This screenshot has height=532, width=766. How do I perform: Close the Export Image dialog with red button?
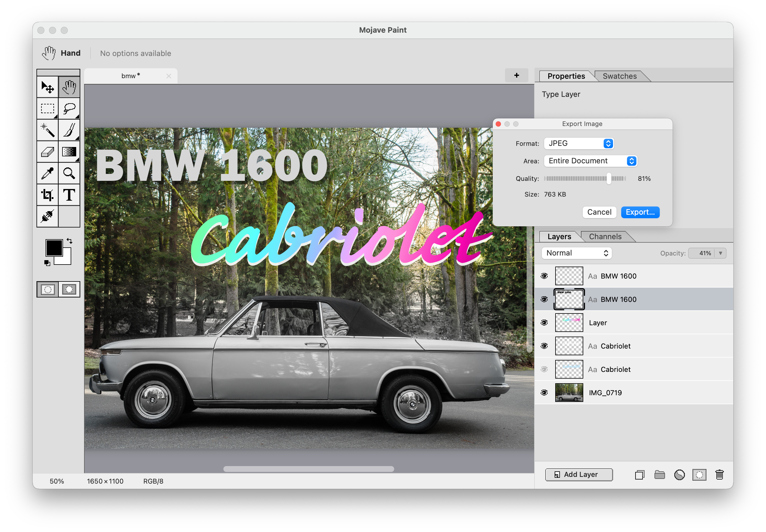click(x=498, y=124)
